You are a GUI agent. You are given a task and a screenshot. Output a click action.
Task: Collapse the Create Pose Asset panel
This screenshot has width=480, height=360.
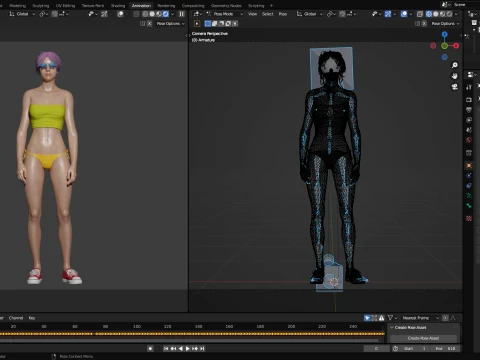point(392,328)
